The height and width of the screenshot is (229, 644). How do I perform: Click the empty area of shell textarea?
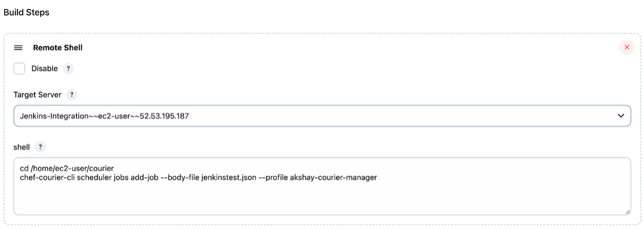tap(322, 198)
